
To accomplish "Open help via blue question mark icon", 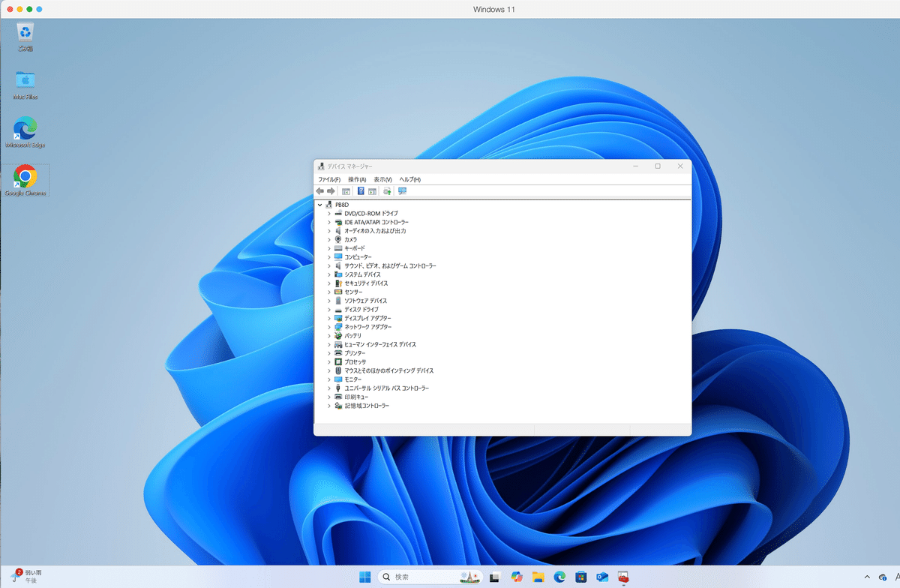I will point(361,191).
